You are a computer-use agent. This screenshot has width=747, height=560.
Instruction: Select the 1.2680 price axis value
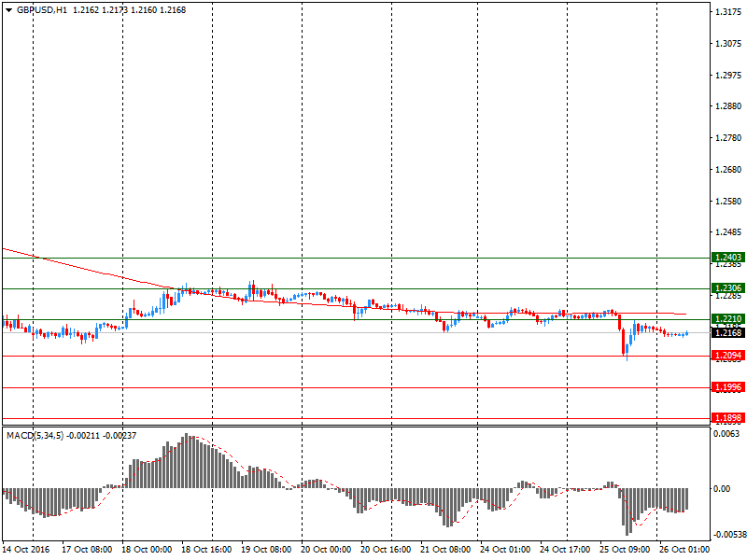(728, 170)
